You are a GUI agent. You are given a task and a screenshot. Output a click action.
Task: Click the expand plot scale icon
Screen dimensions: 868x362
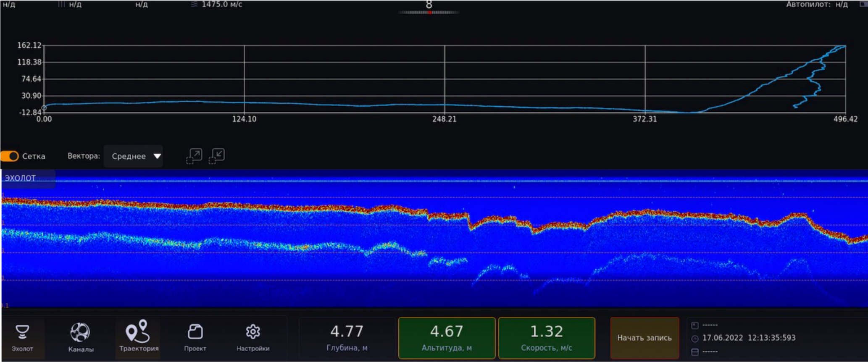pyautogui.click(x=194, y=156)
